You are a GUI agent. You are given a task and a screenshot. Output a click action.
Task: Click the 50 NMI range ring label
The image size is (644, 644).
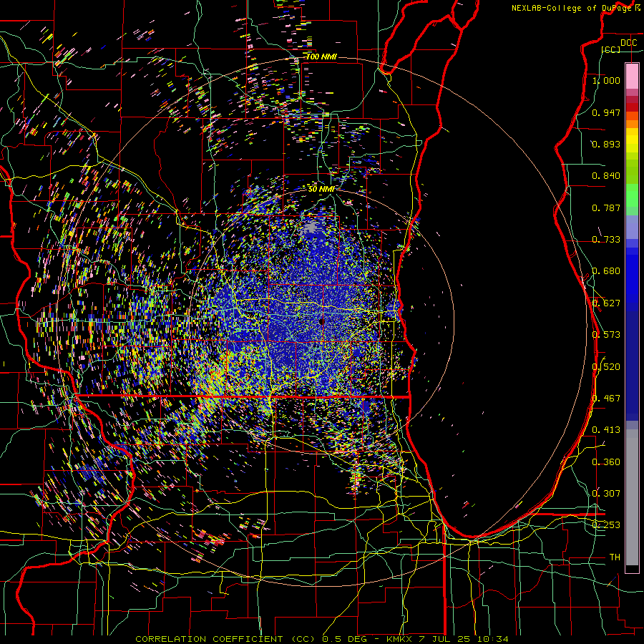click(321, 190)
